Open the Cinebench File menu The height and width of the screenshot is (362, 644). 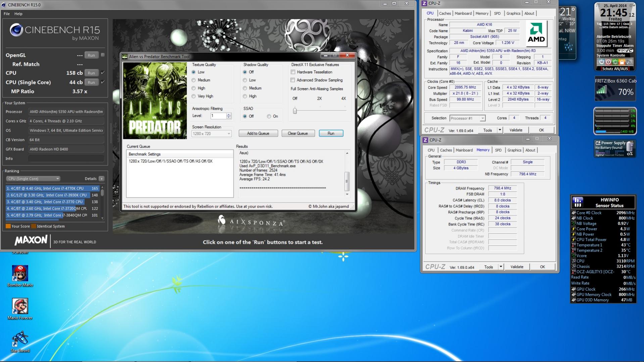coord(7,14)
